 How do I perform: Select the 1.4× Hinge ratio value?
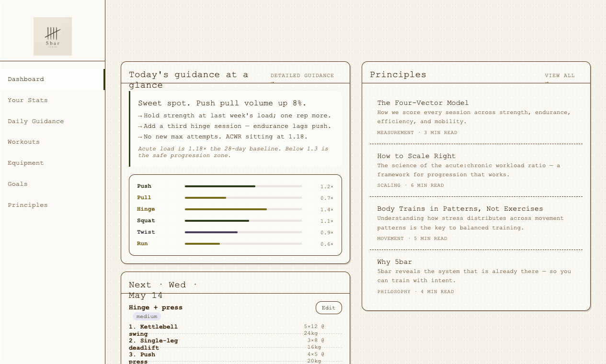327,210
